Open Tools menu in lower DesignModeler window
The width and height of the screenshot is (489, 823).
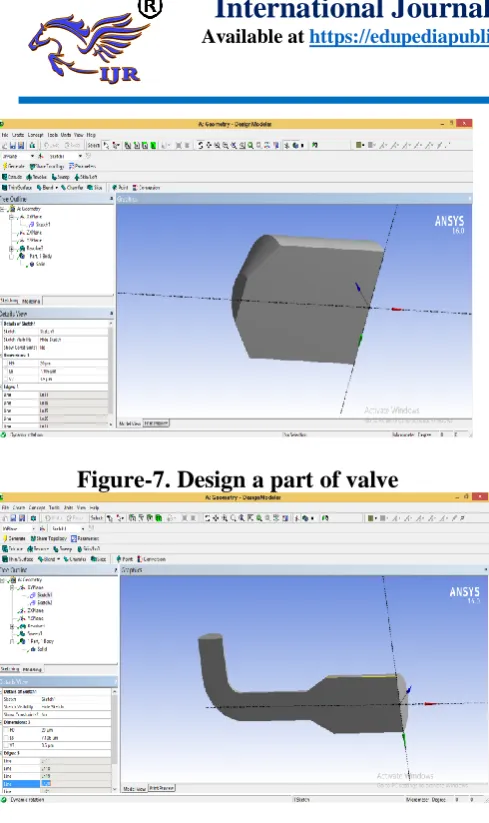point(54,508)
